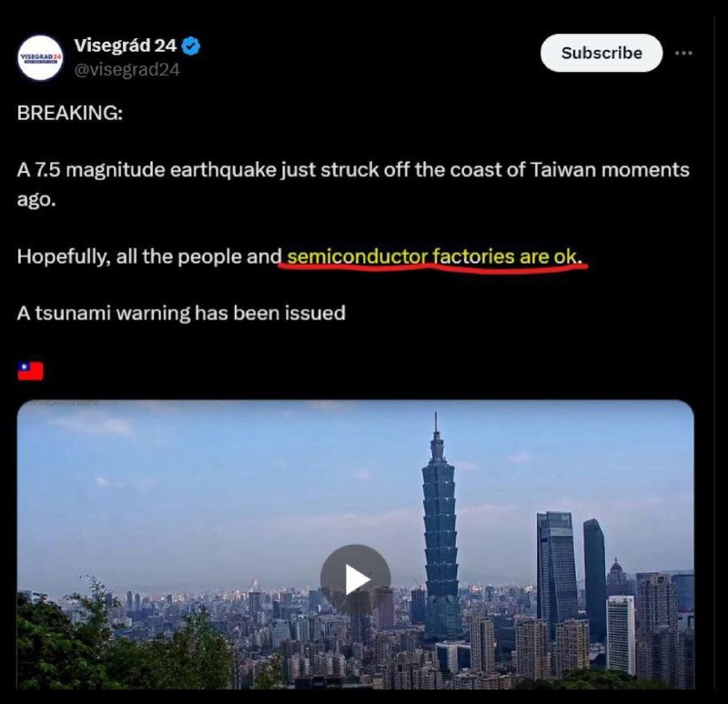The width and height of the screenshot is (728, 704).
Task: Click the BREAKING: headline text
Action: coord(70,113)
